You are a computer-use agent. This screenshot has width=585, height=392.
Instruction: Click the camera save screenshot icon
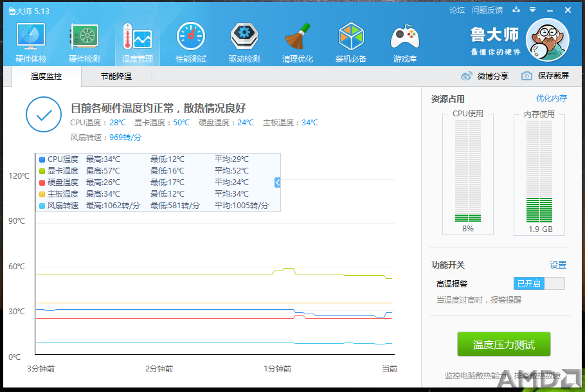(x=526, y=76)
